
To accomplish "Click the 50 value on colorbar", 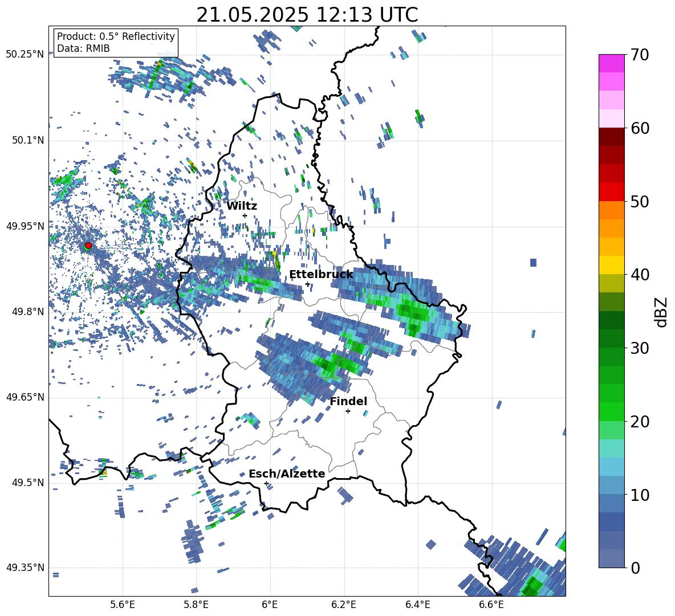I will tap(639, 201).
